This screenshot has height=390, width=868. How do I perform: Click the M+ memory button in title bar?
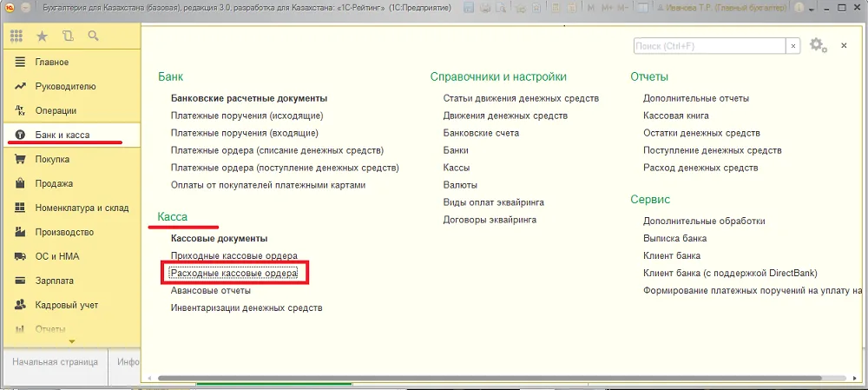(x=607, y=9)
